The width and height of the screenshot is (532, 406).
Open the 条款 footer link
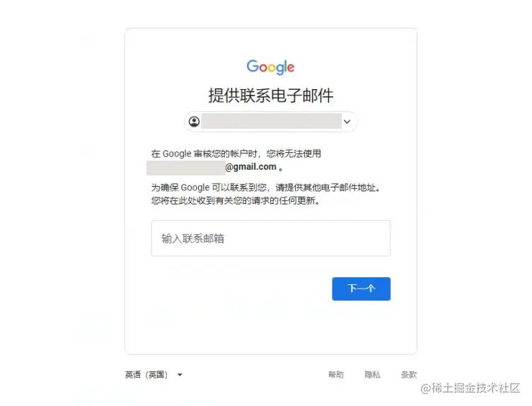(408, 374)
